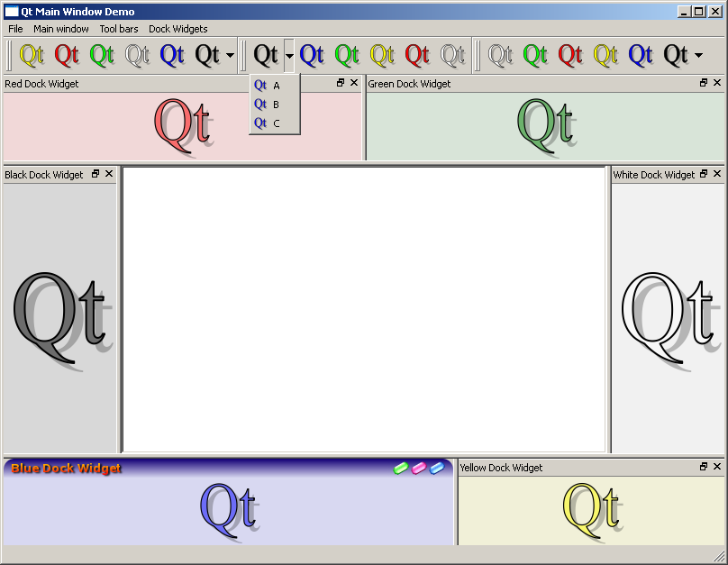Toggle floating on the Yellow Dock Widget

tap(704, 467)
